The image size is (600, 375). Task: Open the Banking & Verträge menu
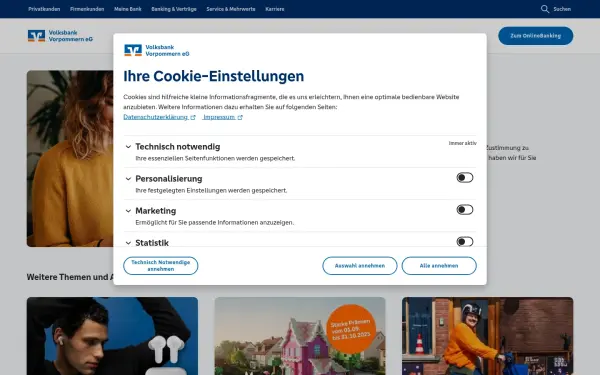pyautogui.click(x=174, y=9)
